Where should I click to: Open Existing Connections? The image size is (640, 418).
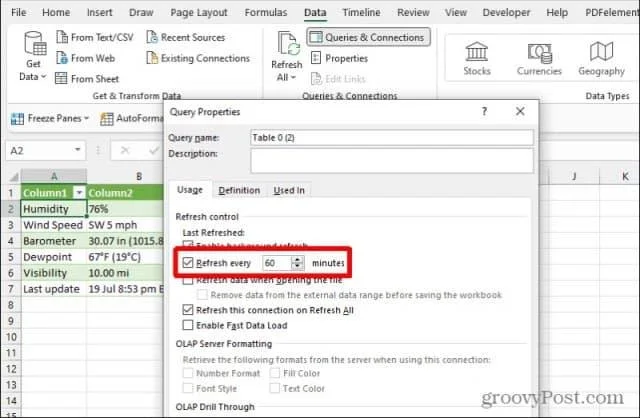click(x=198, y=58)
